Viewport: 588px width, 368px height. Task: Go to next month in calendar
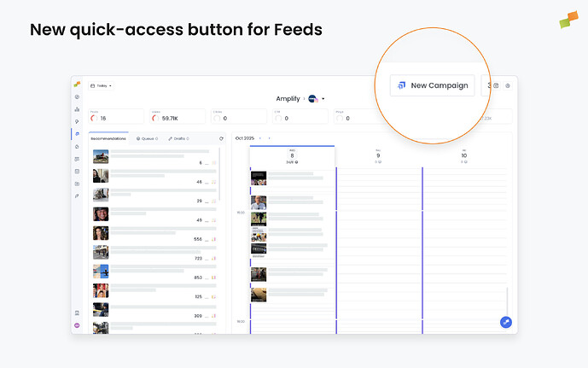[270, 138]
